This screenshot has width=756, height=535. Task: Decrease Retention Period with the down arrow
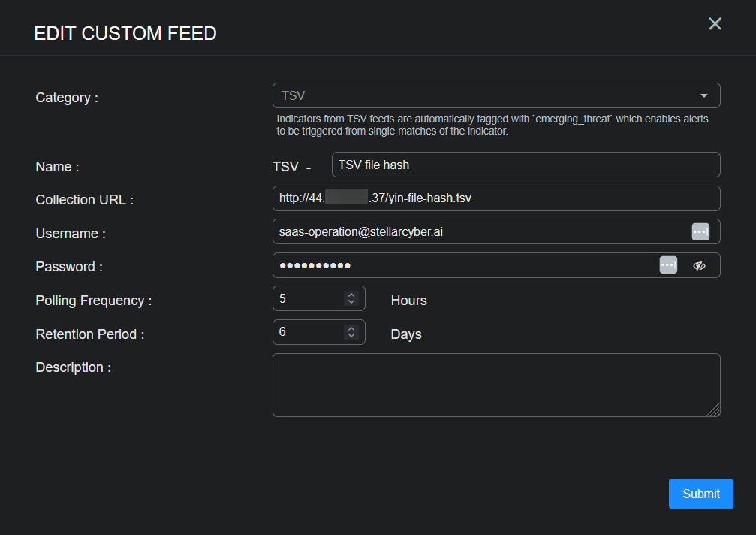351,336
